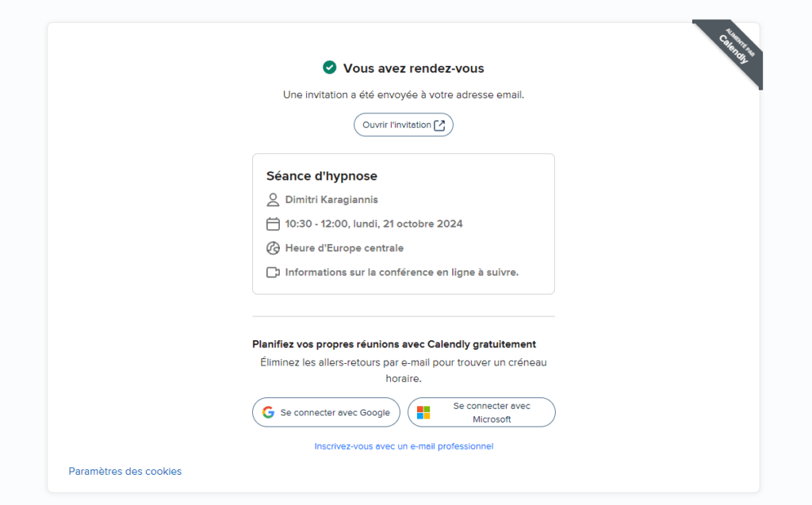Follow Inscrivez-vous avec un e-mail professionnel link

[x=404, y=446]
